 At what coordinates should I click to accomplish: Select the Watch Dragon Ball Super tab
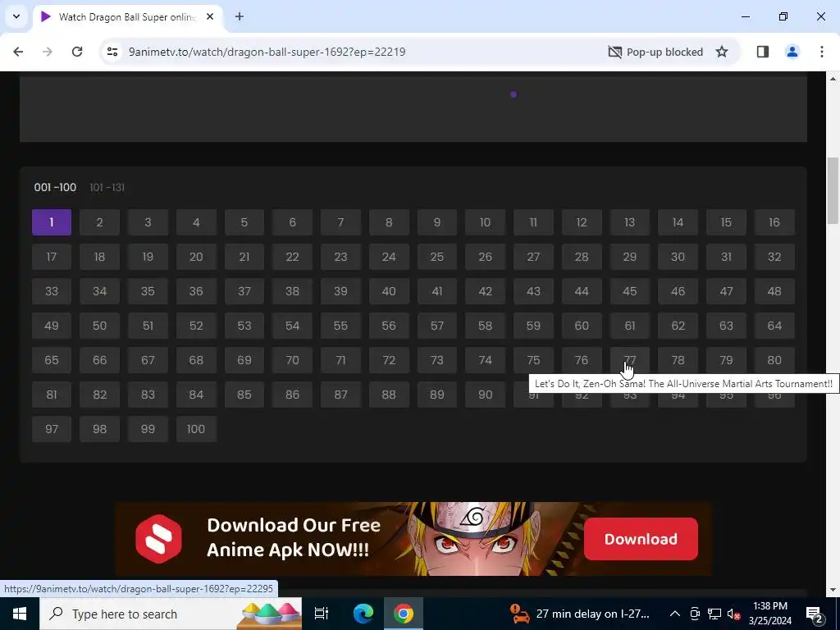point(127,16)
